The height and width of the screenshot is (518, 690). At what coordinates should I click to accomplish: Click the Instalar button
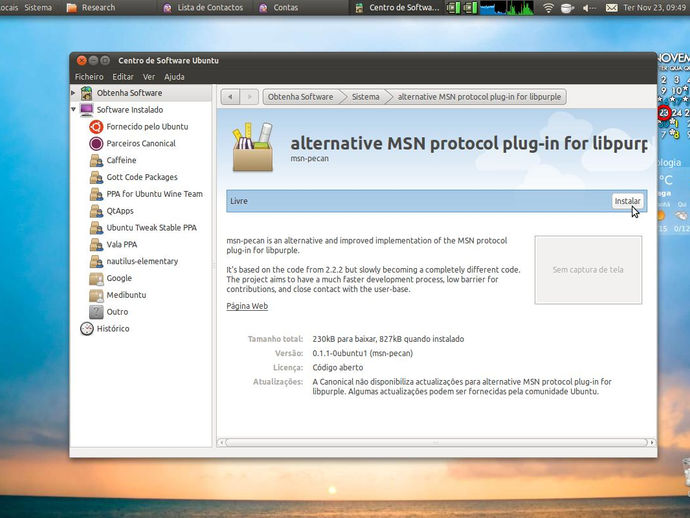[x=627, y=201]
